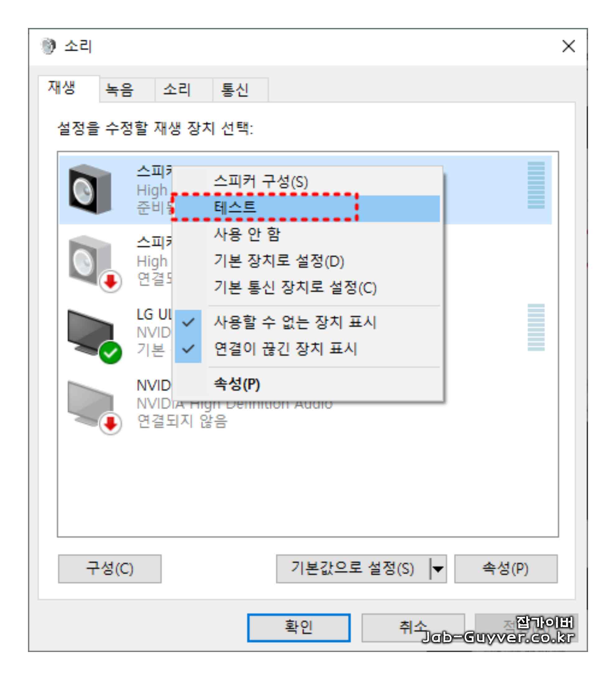The width and height of the screenshot is (616, 680).
Task: Click the 취소 button
Action: (x=413, y=628)
